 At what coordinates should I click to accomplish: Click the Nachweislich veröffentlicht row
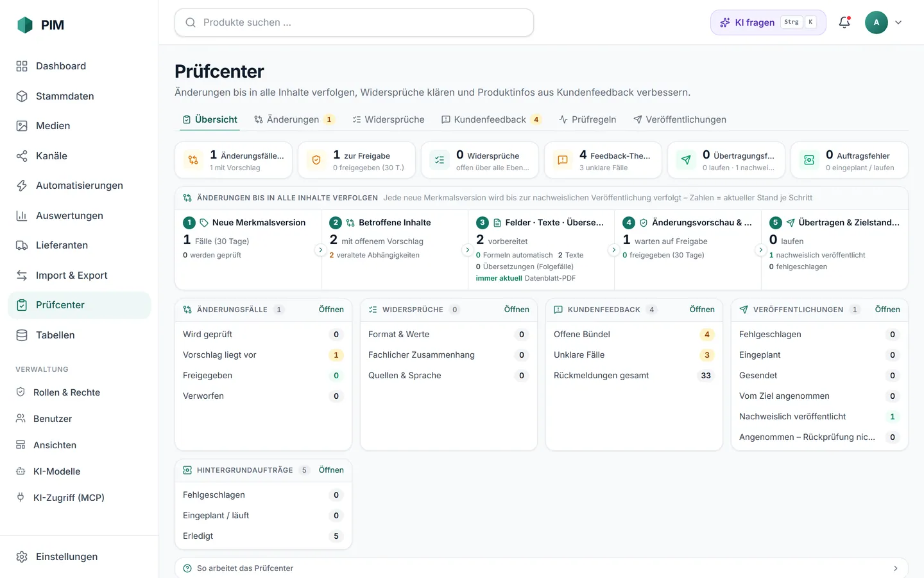(x=819, y=417)
